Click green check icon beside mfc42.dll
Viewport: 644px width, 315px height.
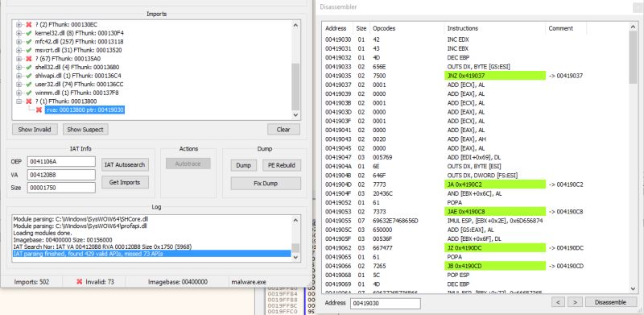tap(29, 42)
